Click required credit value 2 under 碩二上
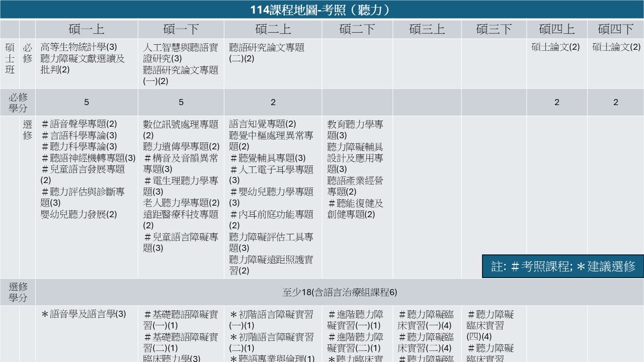 (x=273, y=102)
